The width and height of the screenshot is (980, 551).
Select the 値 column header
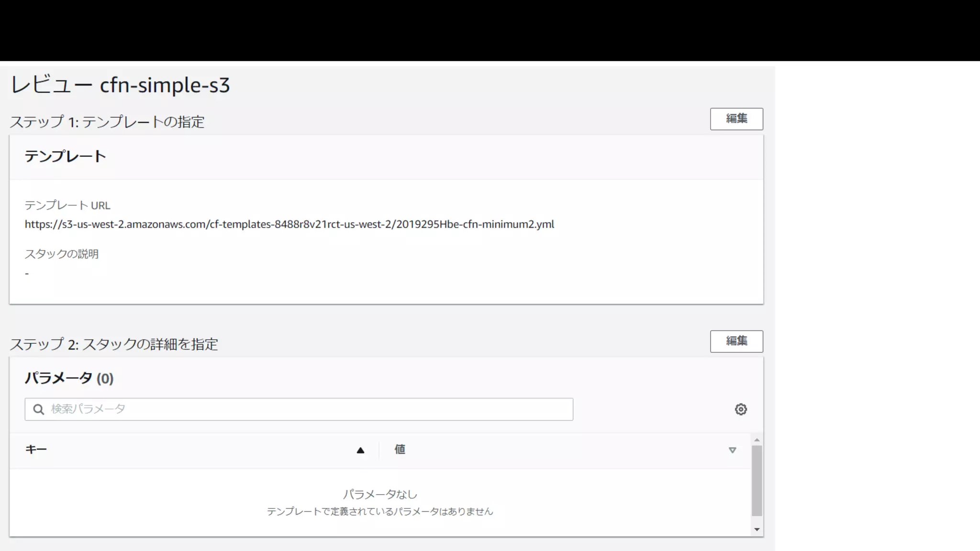(400, 450)
